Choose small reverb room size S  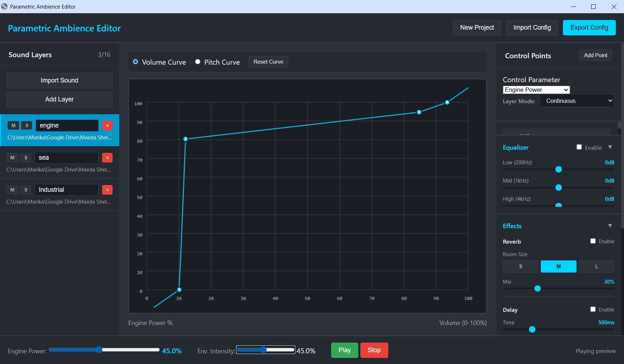tap(520, 266)
